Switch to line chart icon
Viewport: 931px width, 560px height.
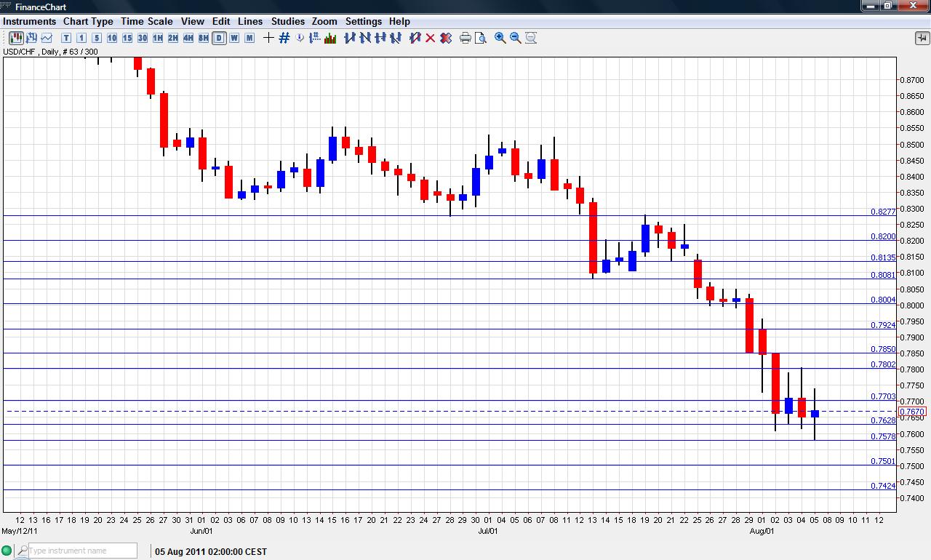47,38
